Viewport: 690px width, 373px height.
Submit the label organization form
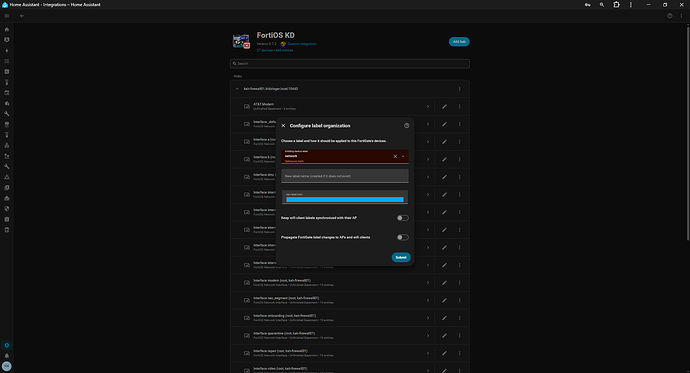[401, 257]
